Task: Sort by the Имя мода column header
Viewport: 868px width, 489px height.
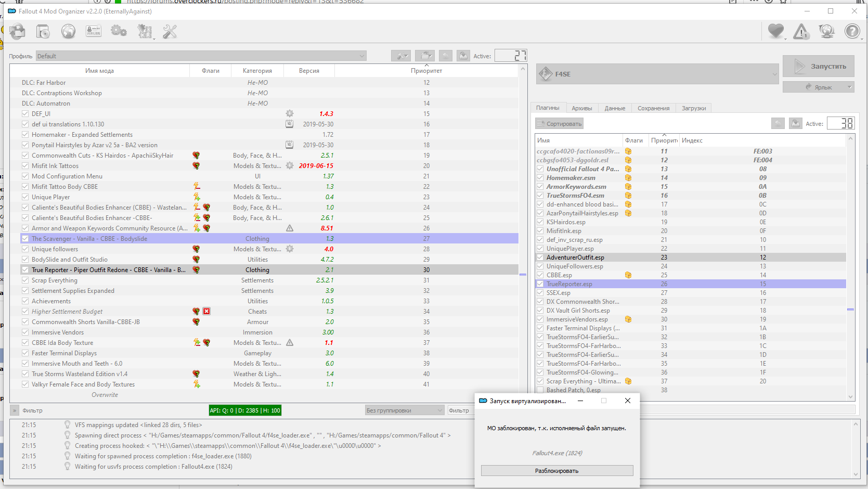Action: click(99, 71)
